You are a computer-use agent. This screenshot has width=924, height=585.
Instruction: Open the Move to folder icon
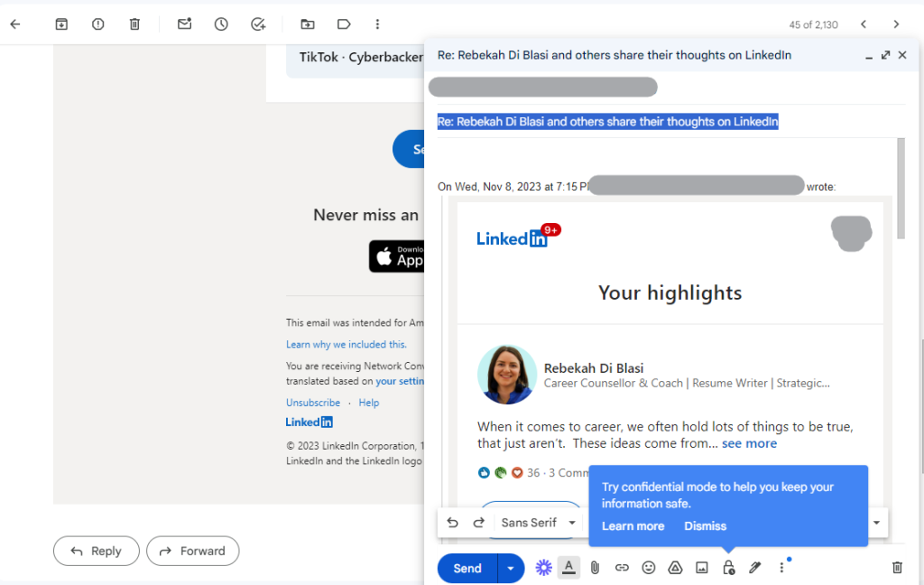[x=308, y=24]
